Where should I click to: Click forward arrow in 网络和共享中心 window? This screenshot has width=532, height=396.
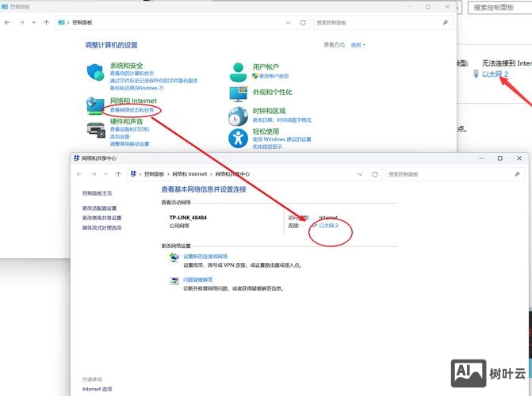pos(94,174)
